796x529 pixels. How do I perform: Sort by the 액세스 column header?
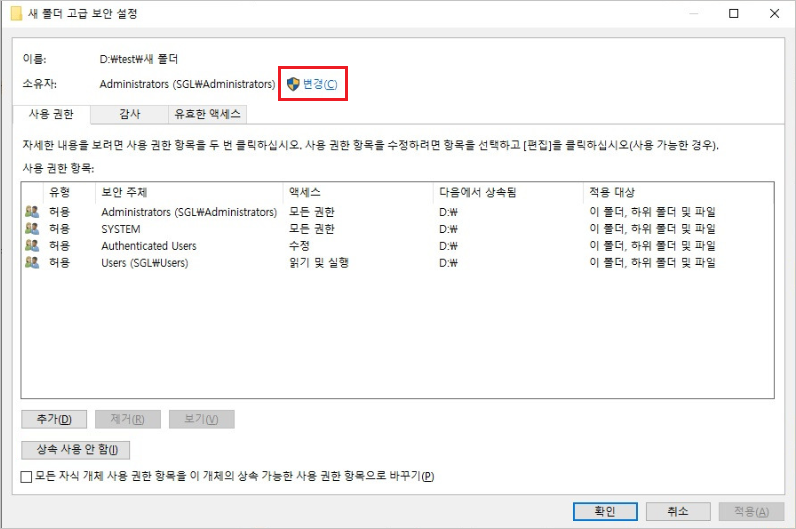(x=358, y=192)
